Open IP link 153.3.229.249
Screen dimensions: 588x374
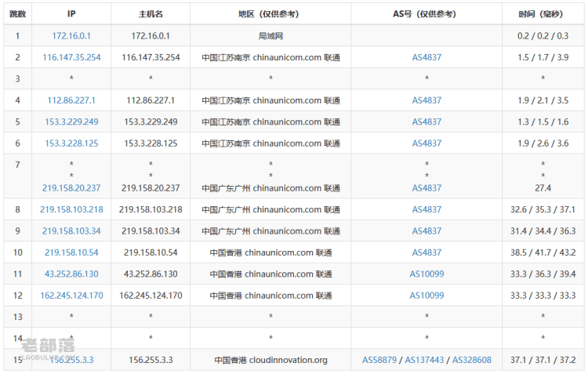coord(71,122)
